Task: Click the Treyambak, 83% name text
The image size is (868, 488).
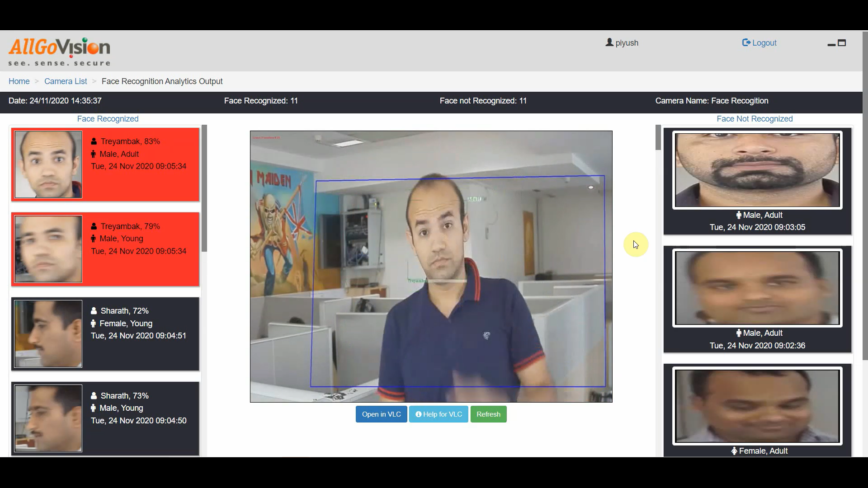Action: (130, 141)
